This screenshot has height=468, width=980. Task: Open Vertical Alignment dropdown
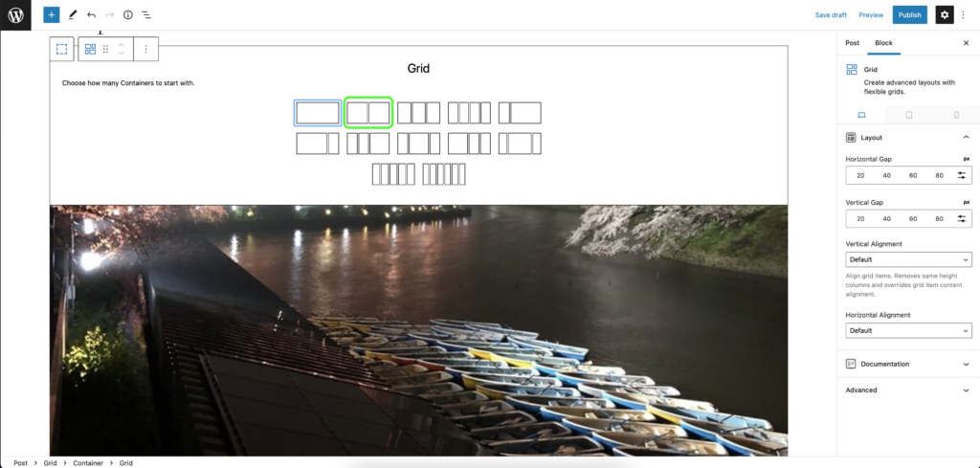[909, 259]
